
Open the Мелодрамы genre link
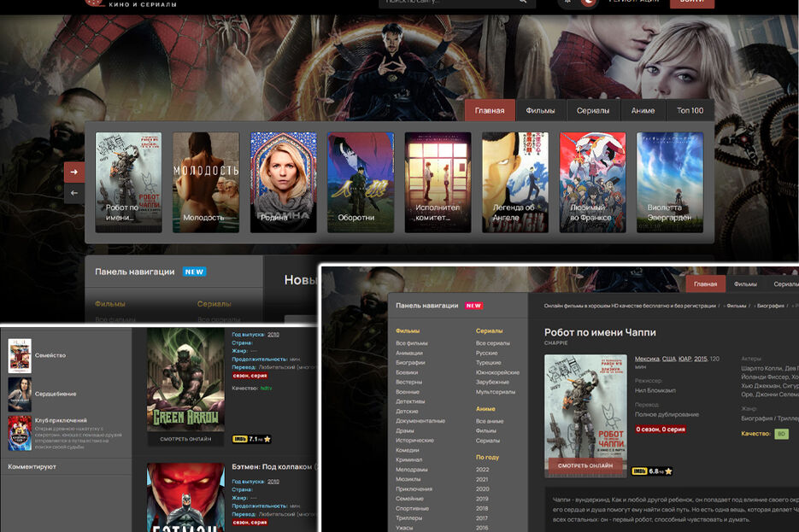coord(412,470)
